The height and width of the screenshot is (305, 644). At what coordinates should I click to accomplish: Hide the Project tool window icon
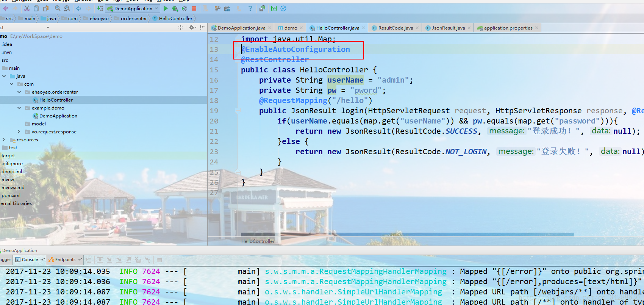202,27
